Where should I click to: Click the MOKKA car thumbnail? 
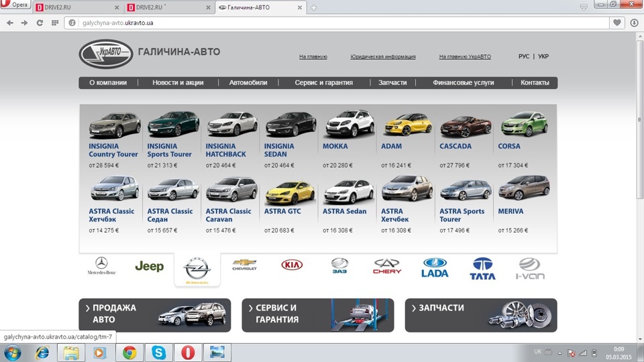(350, 123)
